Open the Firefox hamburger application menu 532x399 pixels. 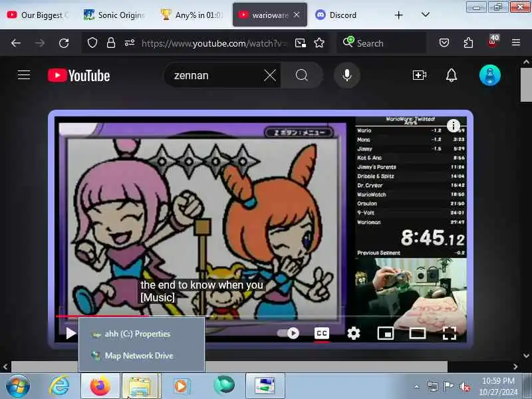click(516, 43)
